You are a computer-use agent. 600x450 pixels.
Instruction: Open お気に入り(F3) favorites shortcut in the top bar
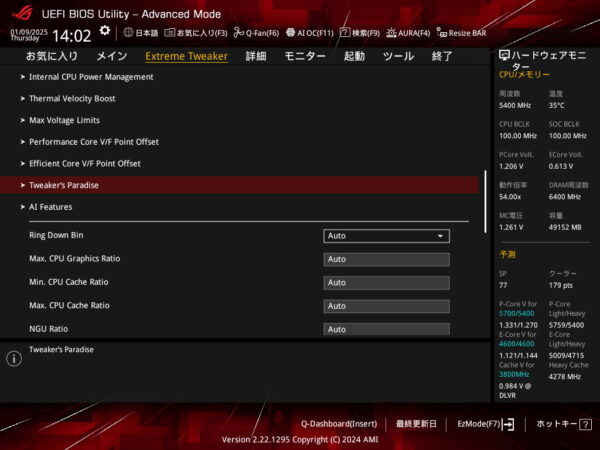pos(195,33)
